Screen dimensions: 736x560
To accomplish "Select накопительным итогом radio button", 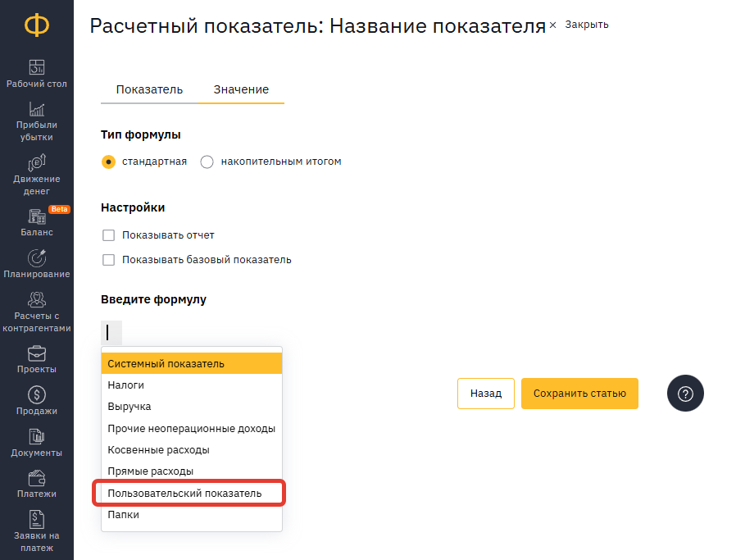I will (207, 162).
